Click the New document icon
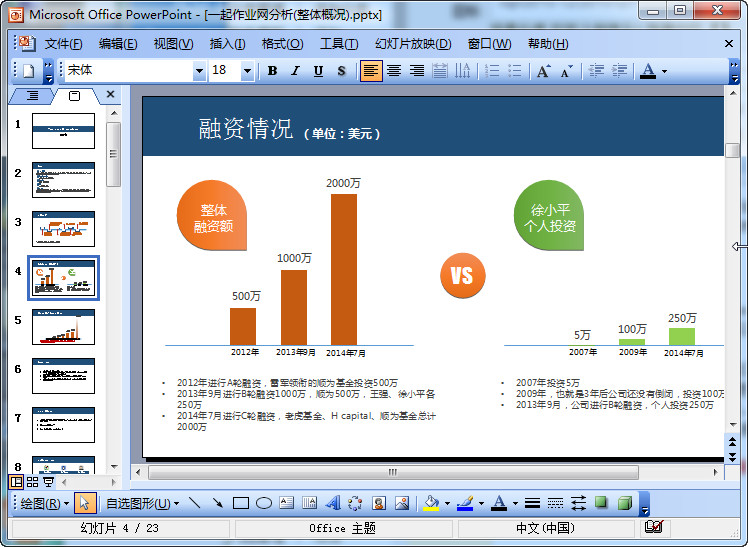Viewport: 748px width, 547px height. 29,71
